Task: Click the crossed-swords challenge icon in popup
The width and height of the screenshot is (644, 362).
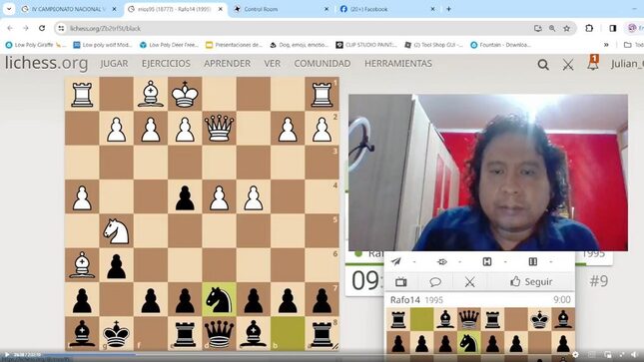Action: pyautogui.click(x=470, y=281)
